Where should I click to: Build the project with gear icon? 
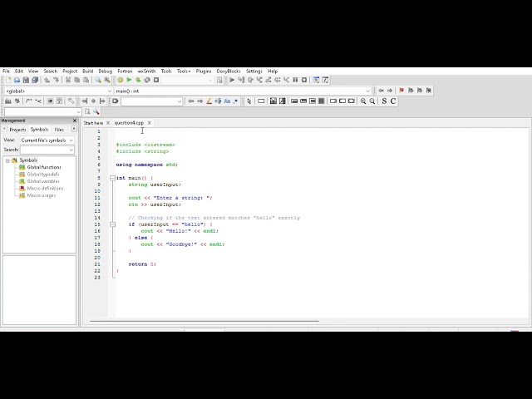[120, 80]
